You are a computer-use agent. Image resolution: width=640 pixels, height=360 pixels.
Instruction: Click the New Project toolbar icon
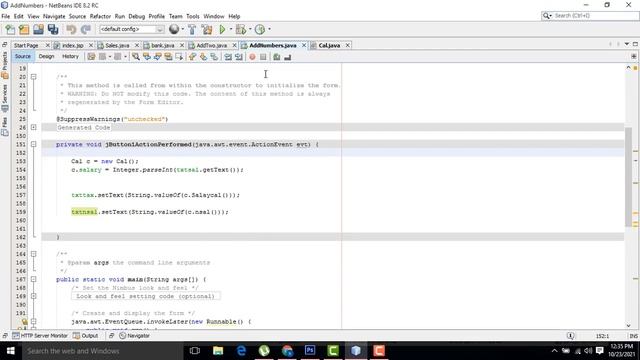(24, 29)
